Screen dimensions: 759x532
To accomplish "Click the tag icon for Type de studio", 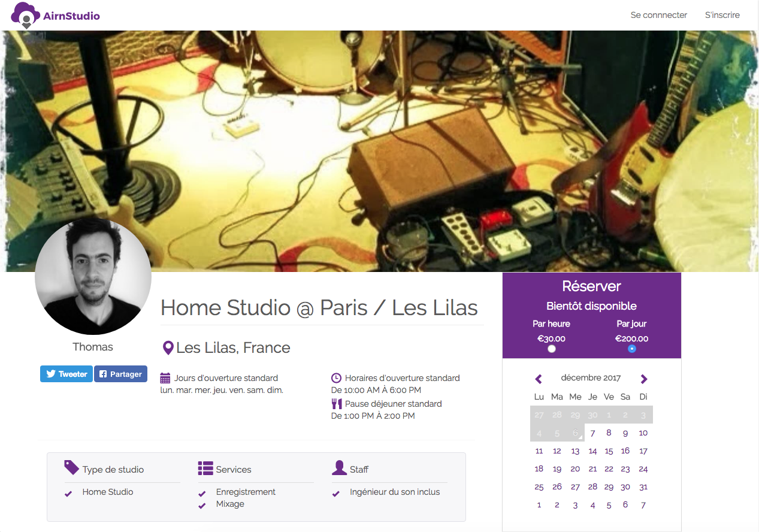I will click(x=72, y=468).
